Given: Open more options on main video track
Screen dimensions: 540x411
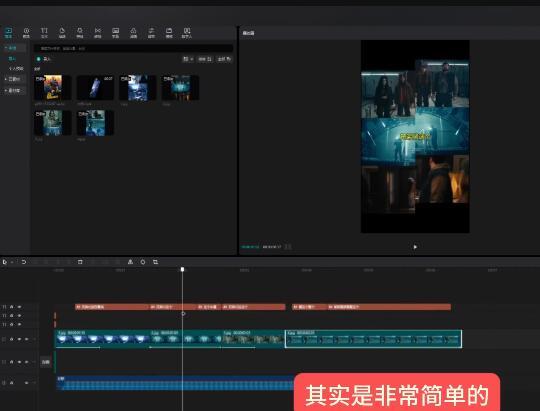Looking at the screenshot, I should point(34,339).
